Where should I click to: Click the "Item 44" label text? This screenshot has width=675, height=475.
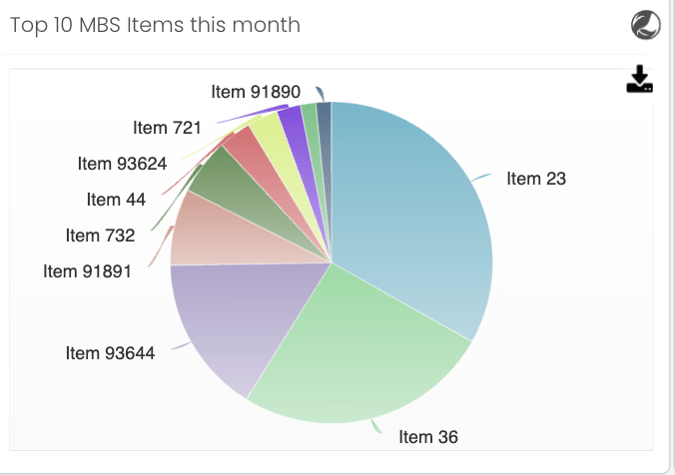point(116,199)
